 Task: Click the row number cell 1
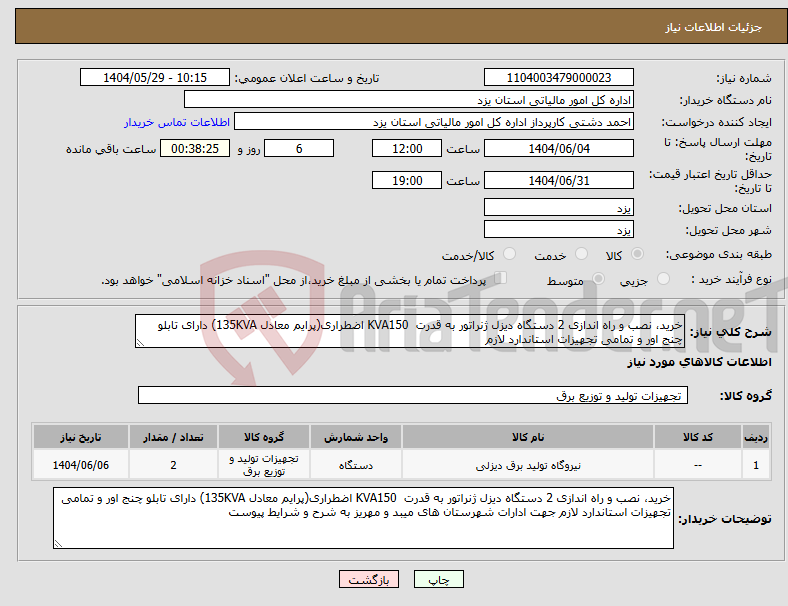point(755,465)
